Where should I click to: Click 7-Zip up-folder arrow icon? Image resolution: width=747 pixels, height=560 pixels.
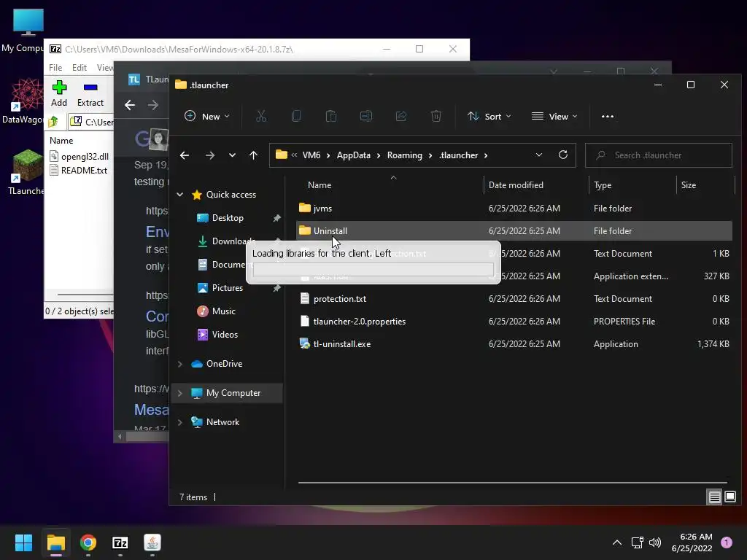click(x=53, y=122)
